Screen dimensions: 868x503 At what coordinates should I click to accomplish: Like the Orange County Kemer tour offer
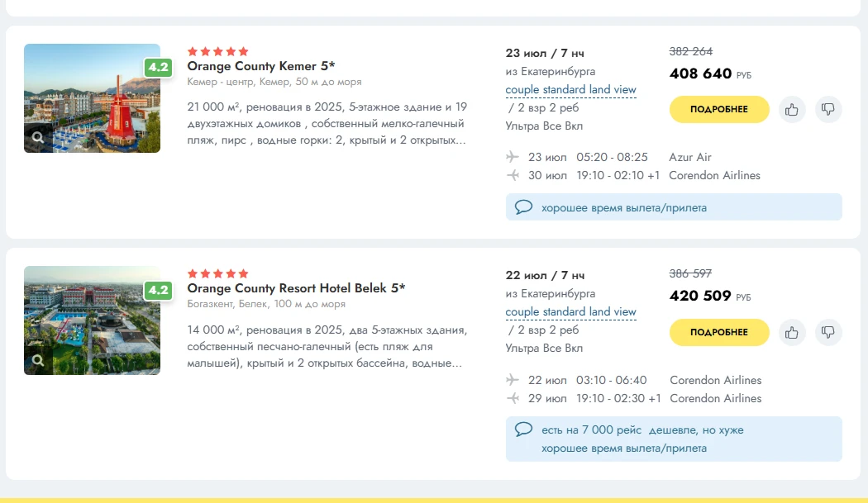(792, 110)
